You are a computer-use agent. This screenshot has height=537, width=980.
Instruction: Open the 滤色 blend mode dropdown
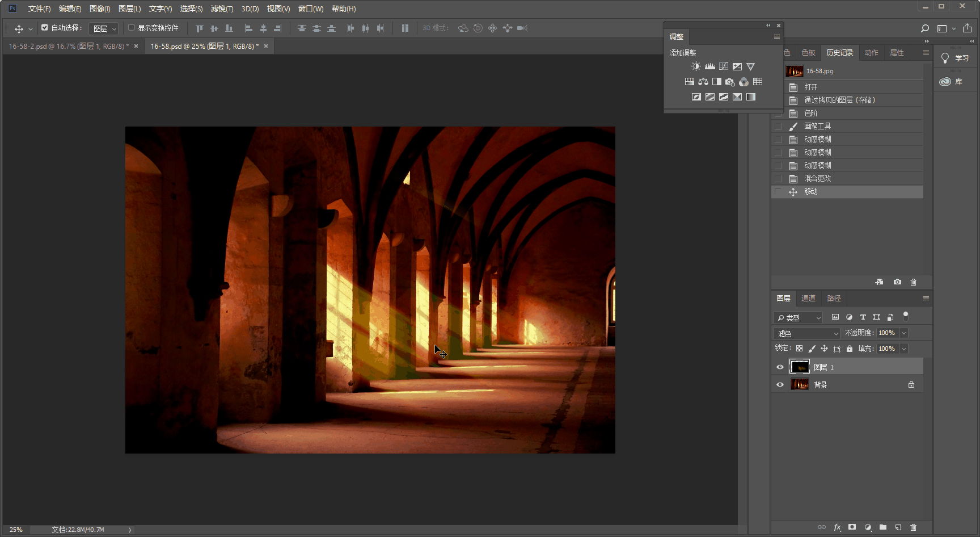[x=806, y=333]
